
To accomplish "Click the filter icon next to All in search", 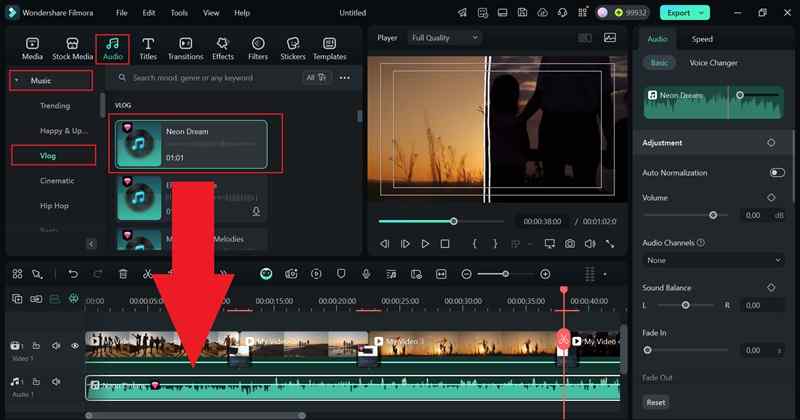I will coord(322,78).
